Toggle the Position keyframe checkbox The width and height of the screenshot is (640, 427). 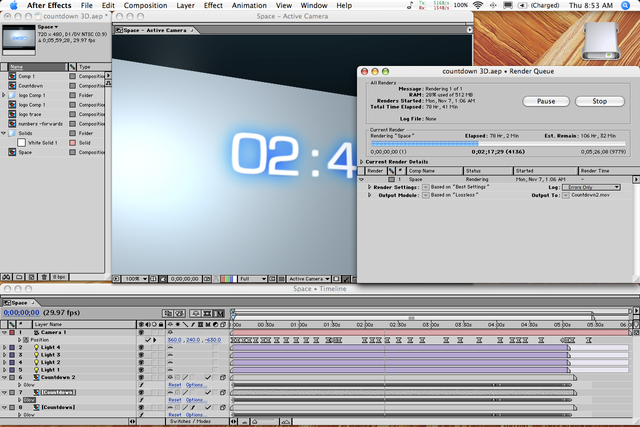(x=150, y=340)
